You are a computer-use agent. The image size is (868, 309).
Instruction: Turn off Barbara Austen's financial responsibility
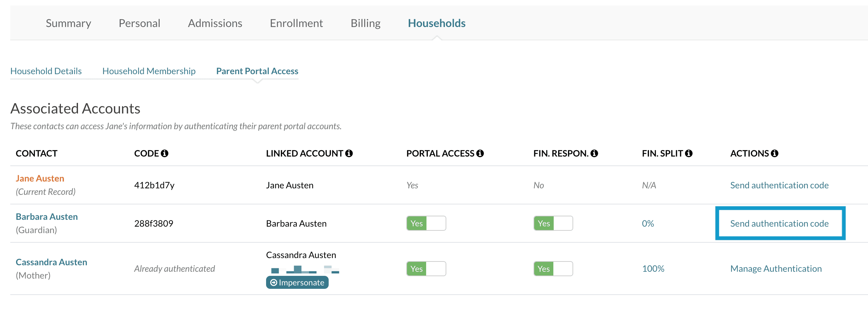point(553,223)
